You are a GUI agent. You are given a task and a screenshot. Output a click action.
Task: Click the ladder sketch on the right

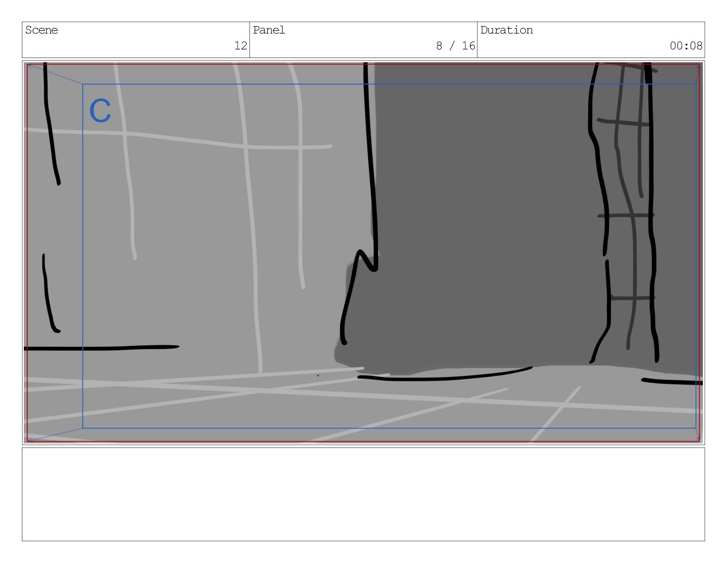pyautogui.click(x=624, y=212)
